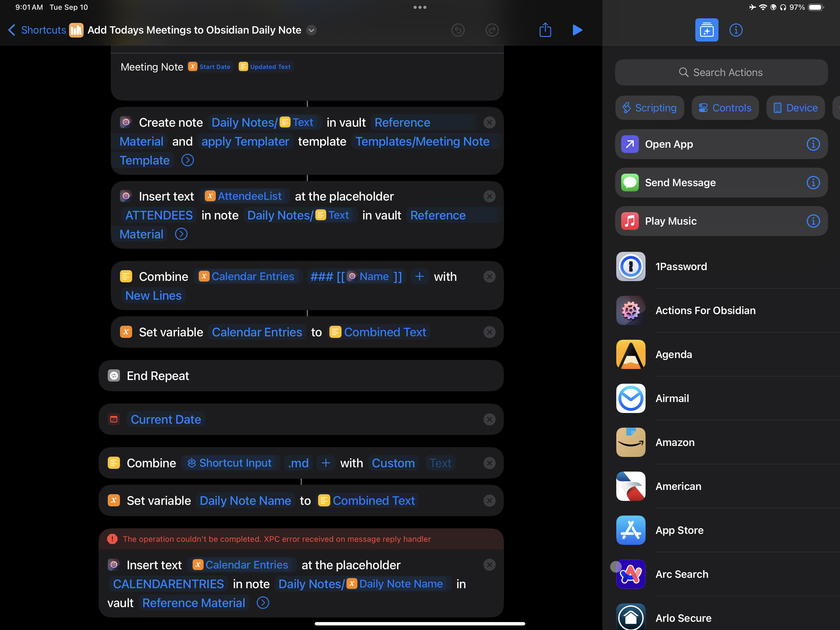The width and height of the screenshot is (840, 630).
Task: Expand the CALENDARENTRIES Insert text options arrow
Action: 263,603
